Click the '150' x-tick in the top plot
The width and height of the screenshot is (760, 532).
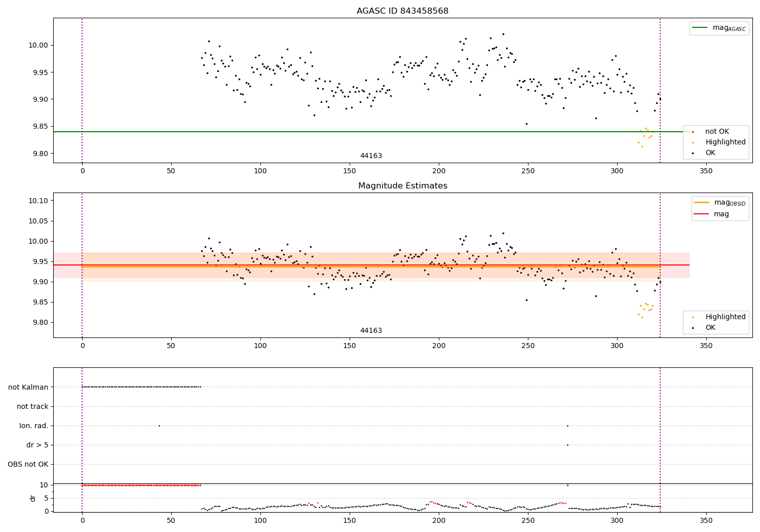point(350,171)
